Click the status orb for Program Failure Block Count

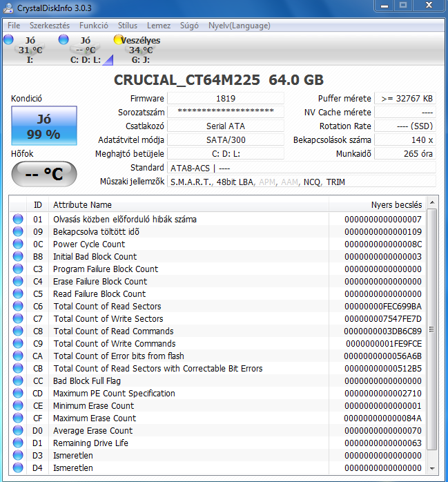(18, 269)
